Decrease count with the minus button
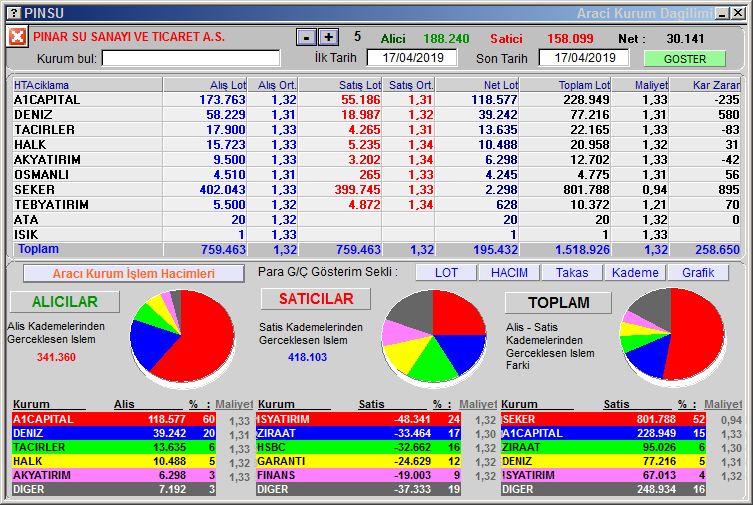The height and width of the screenshot is (505, 753). 306,37
